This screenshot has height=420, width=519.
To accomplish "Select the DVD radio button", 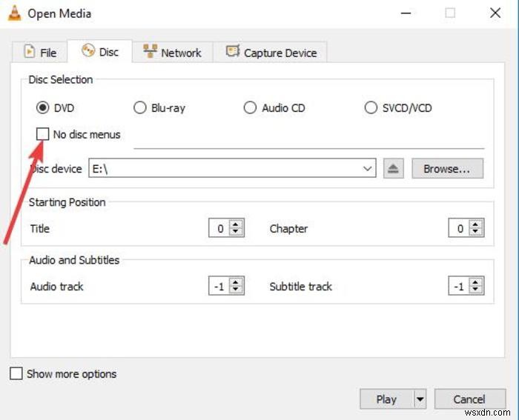I will (43, 108).
